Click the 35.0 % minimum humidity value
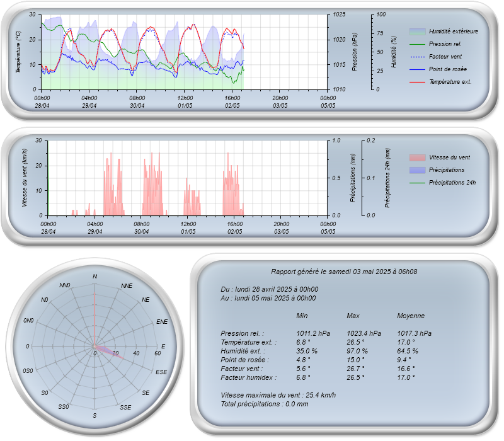The height and width of the screenshot is (441, 504). (307, 351)
